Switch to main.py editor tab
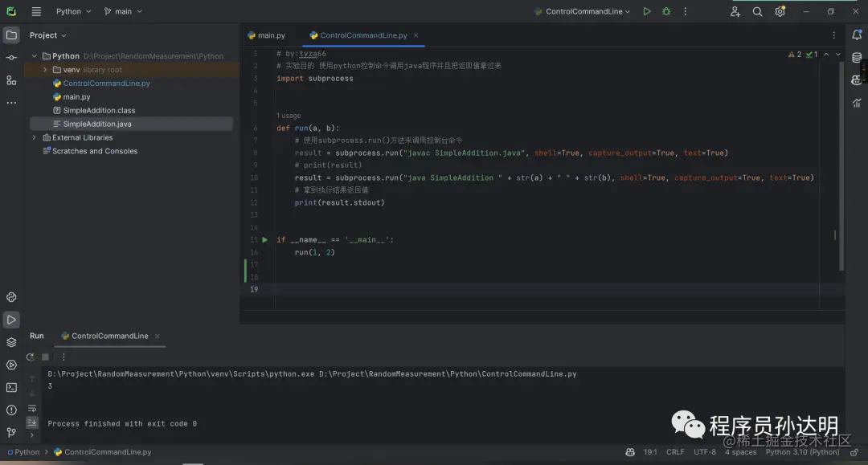The image size is (868, 465). (266, 35)
